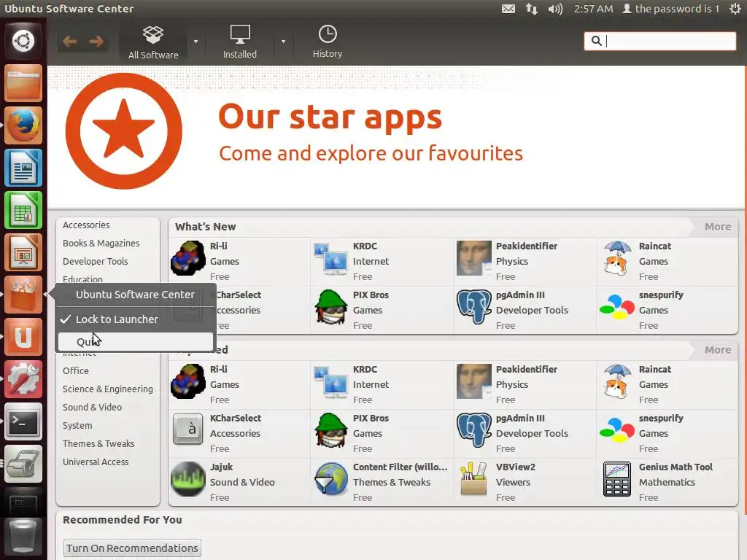Open the Books & Magazines category
The height and width of the screenshot is (560, 747).
click(x=101, y=244)
